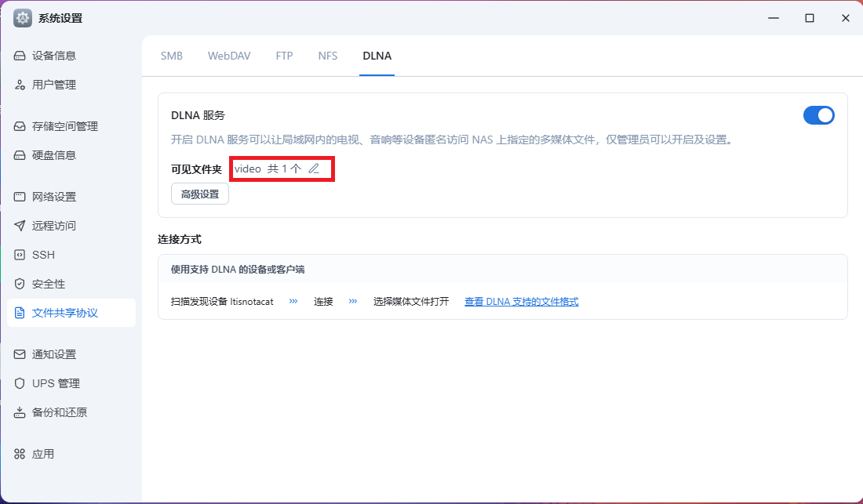Click the Apps (应用) grid icon
The image size is (863, 504).
pyautogui.click(x=20, y=454)
